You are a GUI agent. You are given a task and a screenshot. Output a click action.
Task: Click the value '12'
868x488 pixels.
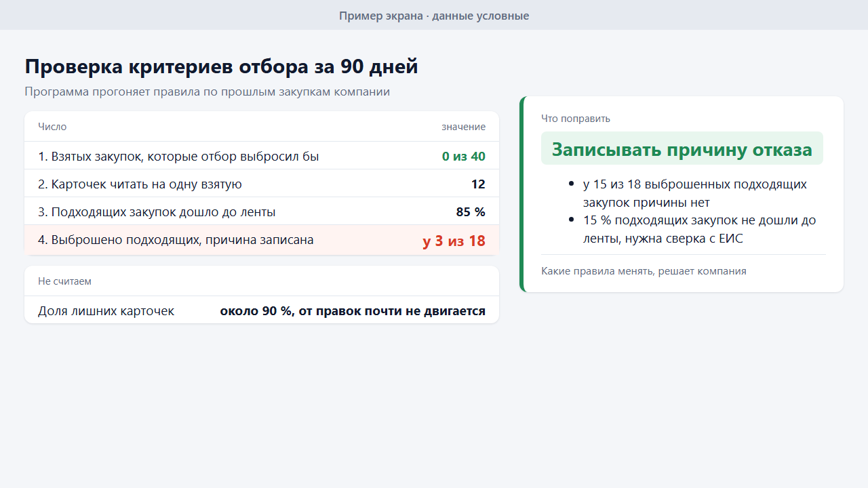pos(478,184)
